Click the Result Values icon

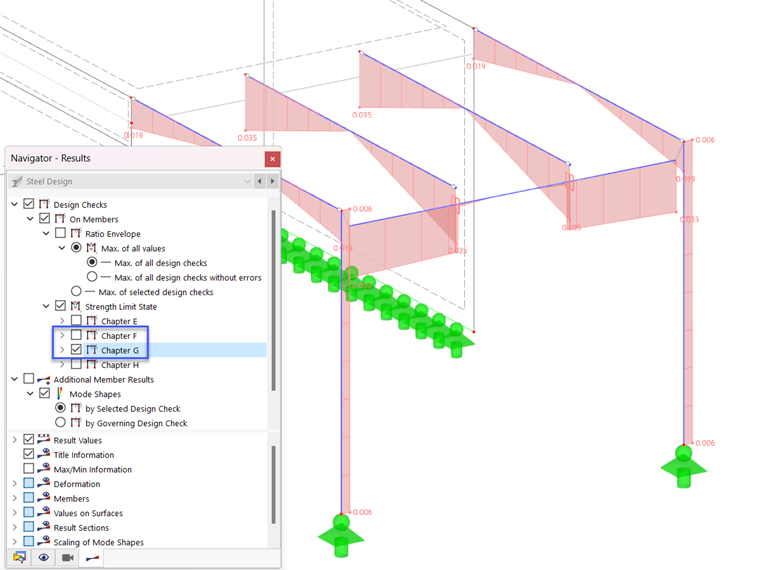click(44, 439)
